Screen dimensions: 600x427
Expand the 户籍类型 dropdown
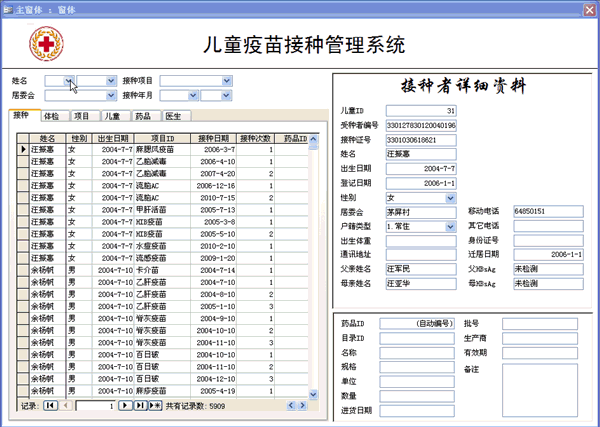point(450,227)
